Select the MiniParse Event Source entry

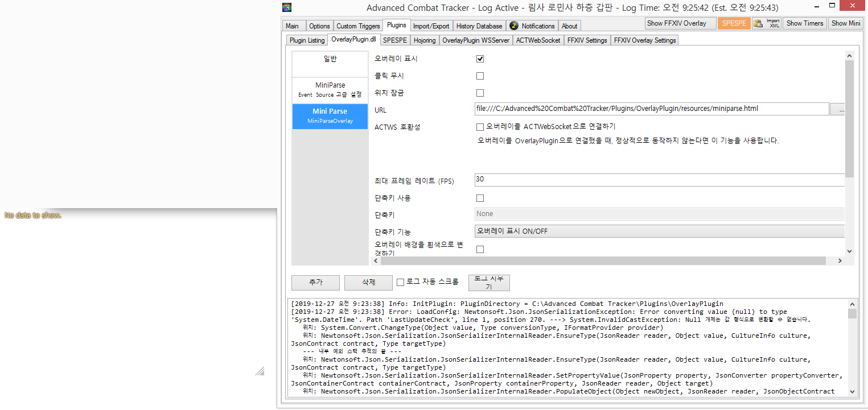[330, 90]
